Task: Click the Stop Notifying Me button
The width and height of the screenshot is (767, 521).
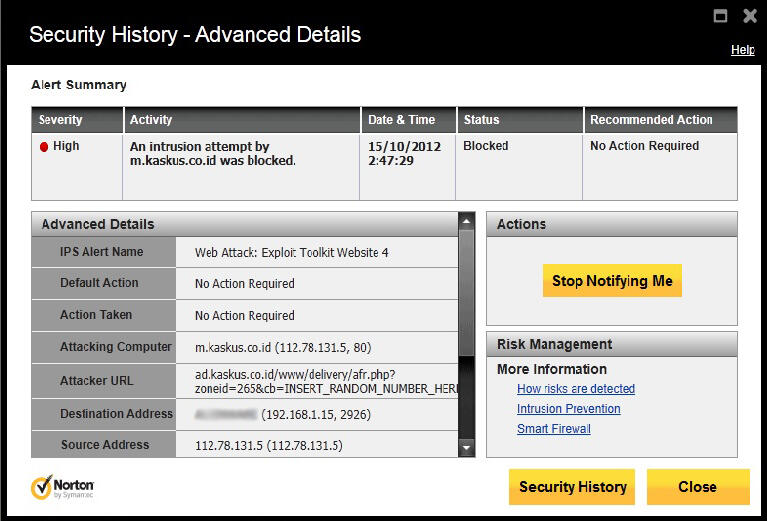Action: (x=612, y=281)
